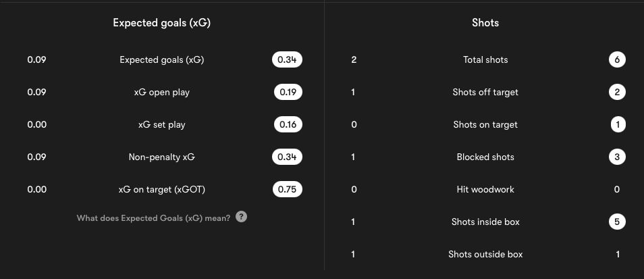The width and height of the screenshot is (644, 279).
Task: Select the Total shots row label
Action: pyautogui.click(x=485, y=59)
